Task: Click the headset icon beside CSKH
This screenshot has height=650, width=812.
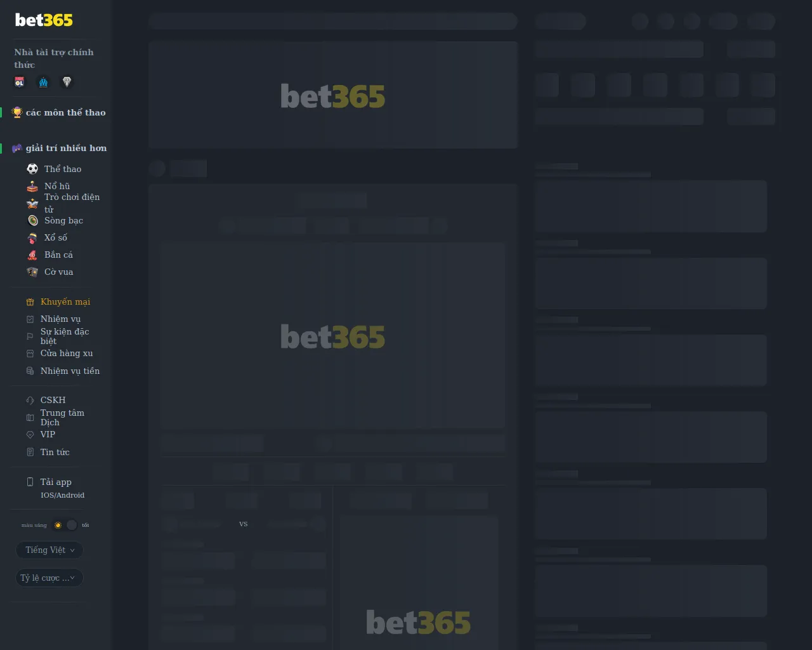Action: coord(30,401)
